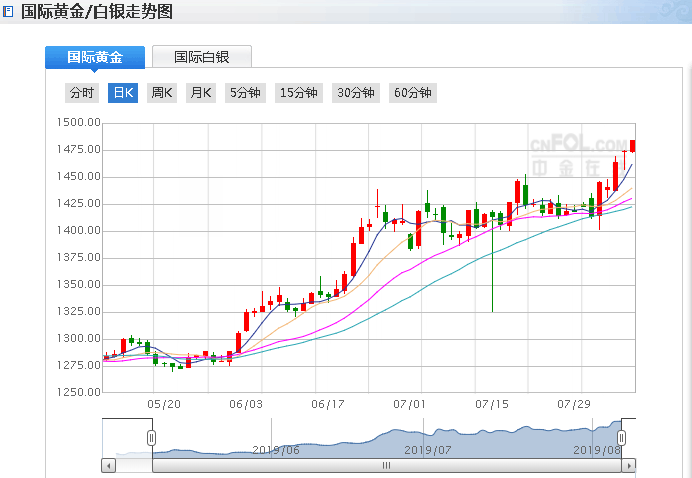Select the 日K chart period
The height and width of the screenshot is (478, 692).
tap(123, 93)
